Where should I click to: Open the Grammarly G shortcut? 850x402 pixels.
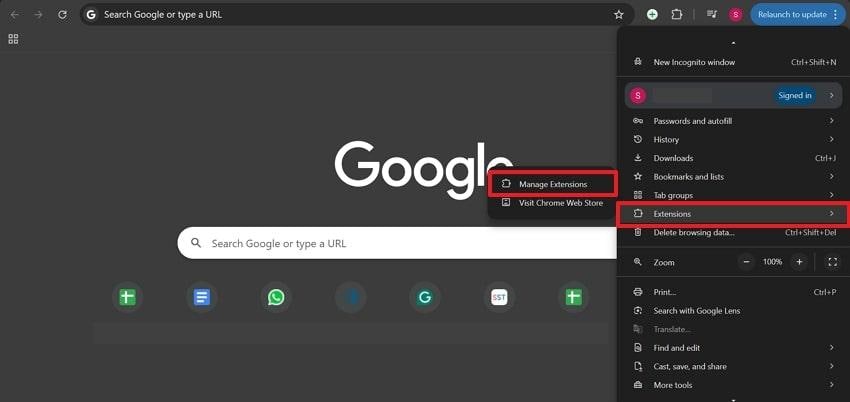425,297
